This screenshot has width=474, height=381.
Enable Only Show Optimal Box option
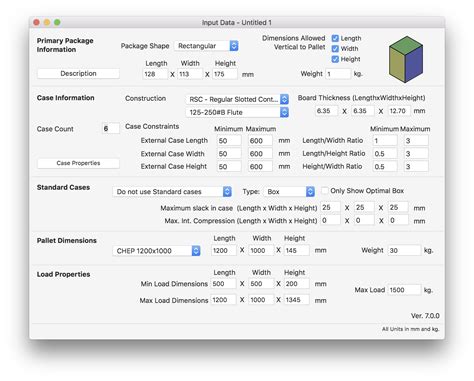[325, 191]
